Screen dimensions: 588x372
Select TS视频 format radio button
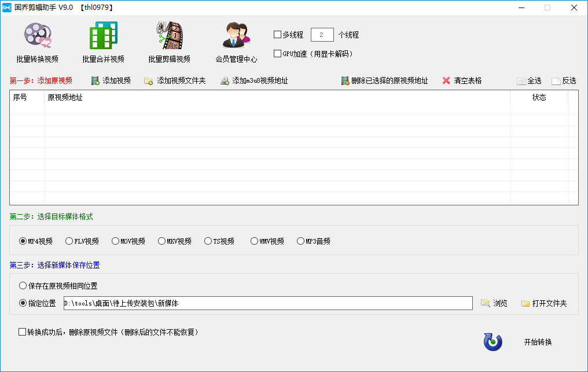click(208, 241)
